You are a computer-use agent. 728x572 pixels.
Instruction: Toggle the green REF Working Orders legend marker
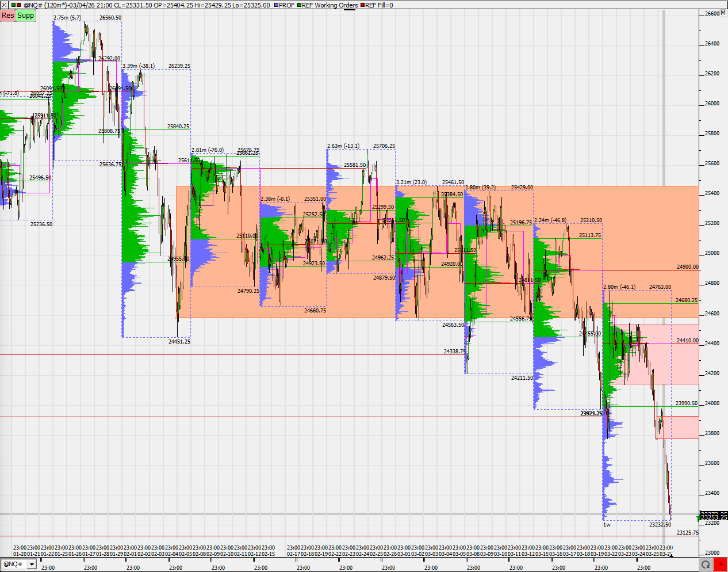tap(299, 5)
